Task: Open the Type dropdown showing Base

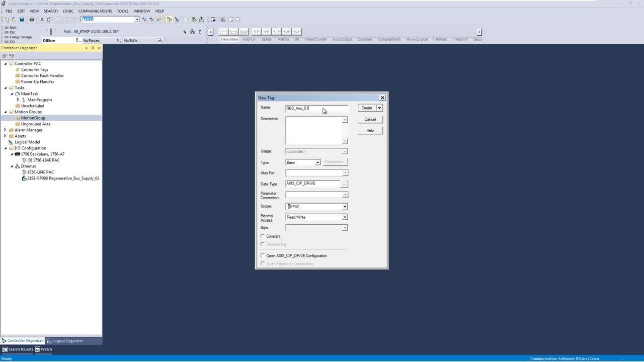Action: tap(317, 162)
